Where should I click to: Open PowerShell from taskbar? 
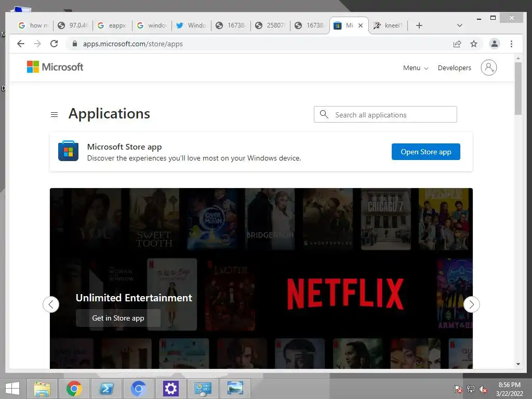coord(106,389)
